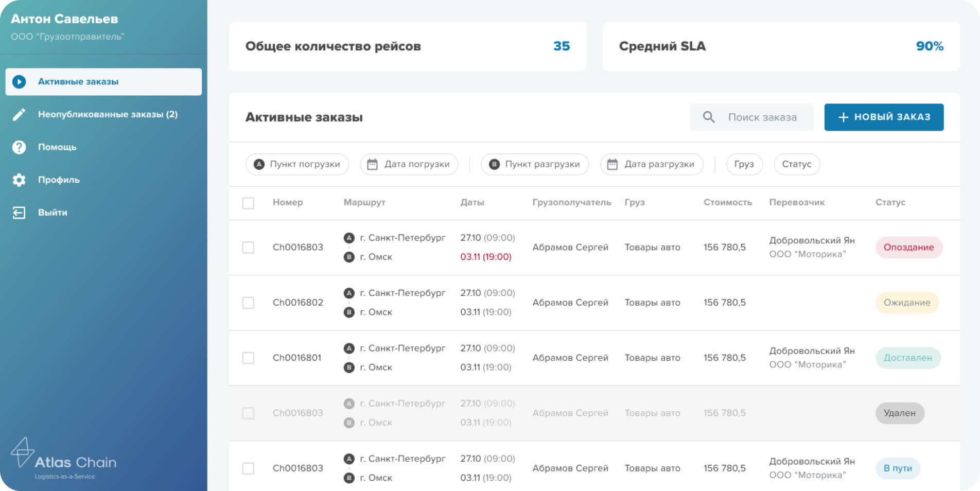Screen dimensions: 980x491
Task: Click the В пути status badge
Action: tap(897, 468)
